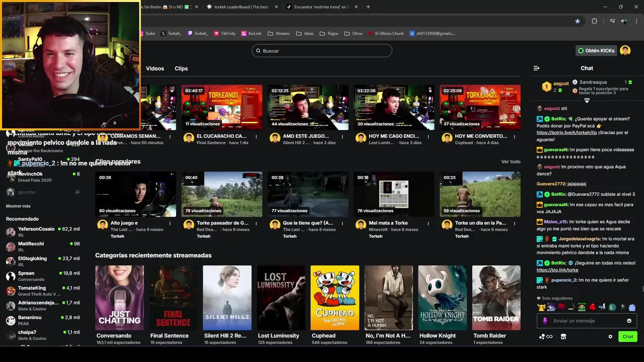Viewport: 644px width, 362px height.
Task: Open the Ideas bookmarks folder
Action: (305, 34)
